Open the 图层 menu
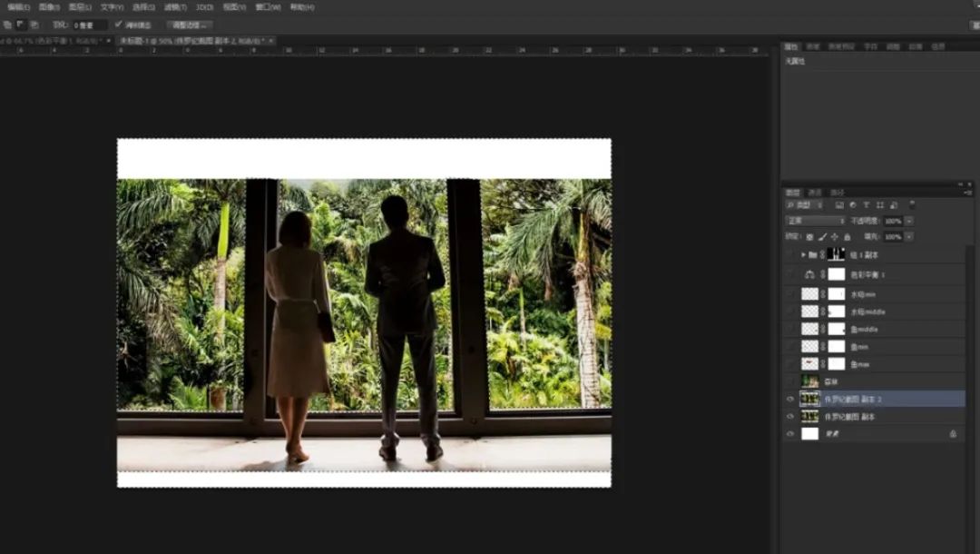The image size is (980, 554). pyautogui.click(x=80, y=7)
